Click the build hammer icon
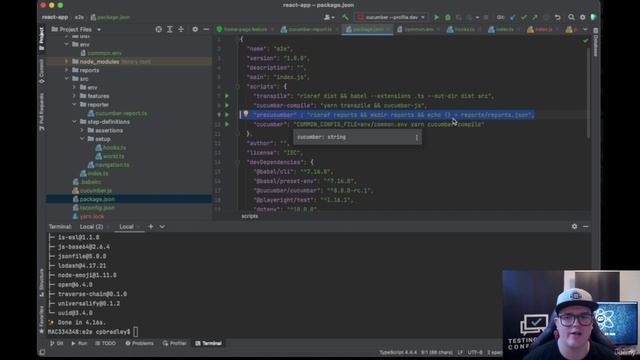This screenshot has height=360, width=640. (x=345, y=17)
